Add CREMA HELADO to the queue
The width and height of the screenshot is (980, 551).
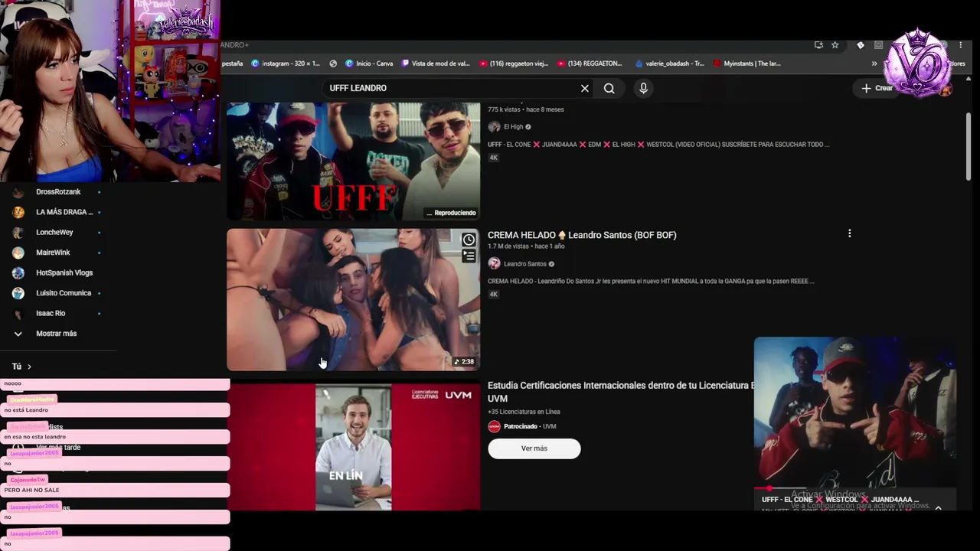coord(469,256)
